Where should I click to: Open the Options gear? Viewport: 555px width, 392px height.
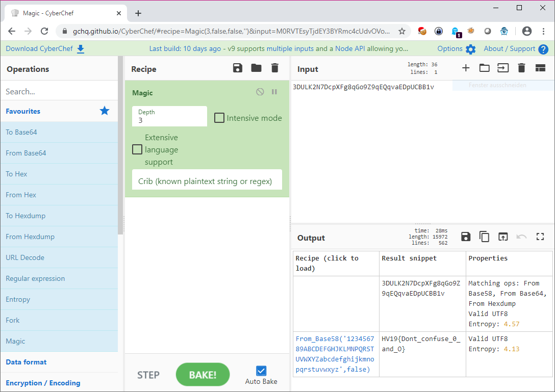(x=470, y=49)
